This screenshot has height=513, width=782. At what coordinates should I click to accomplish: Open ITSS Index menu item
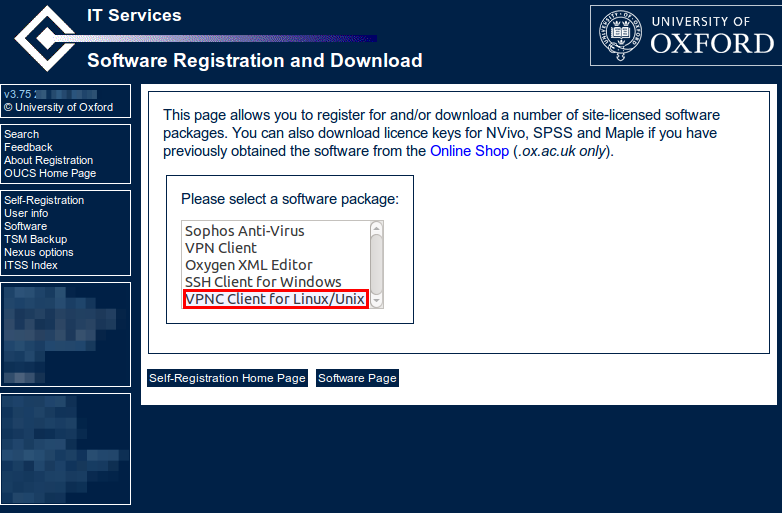(x=30, y=265)
